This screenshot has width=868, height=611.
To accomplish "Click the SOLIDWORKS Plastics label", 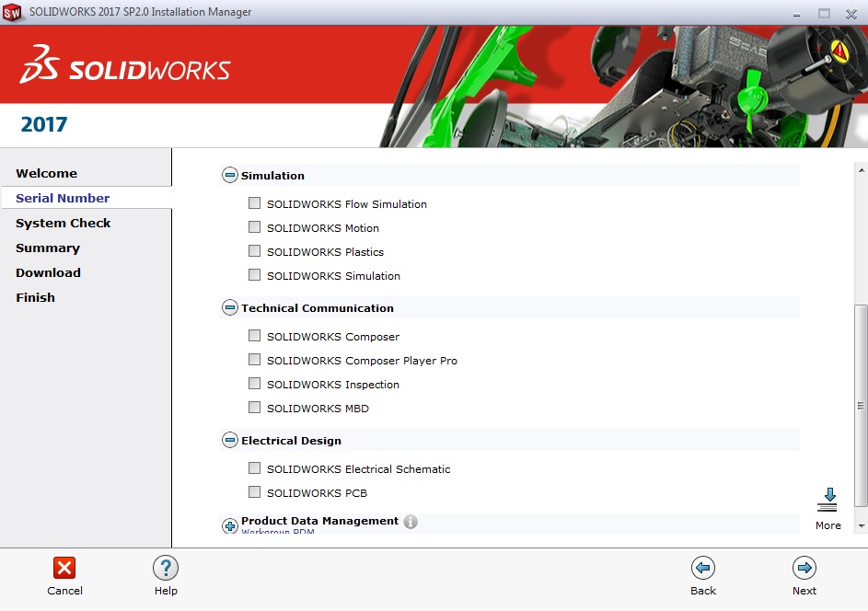I will click(x=325, y=252).
